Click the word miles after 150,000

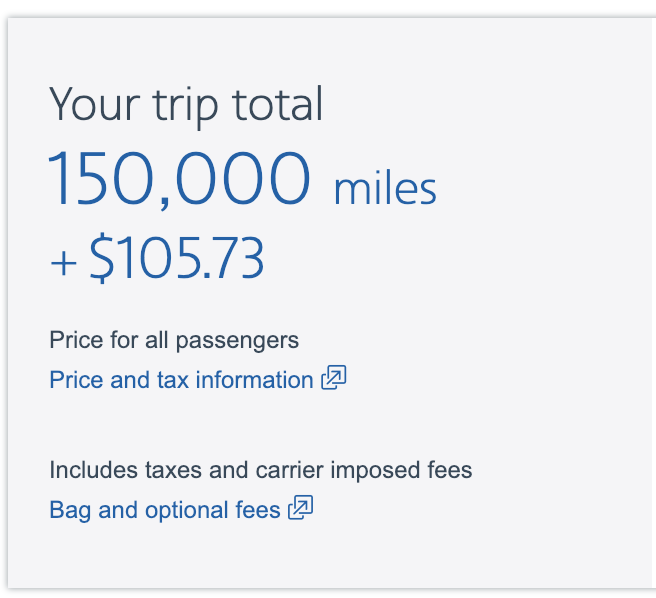point(385,188)
